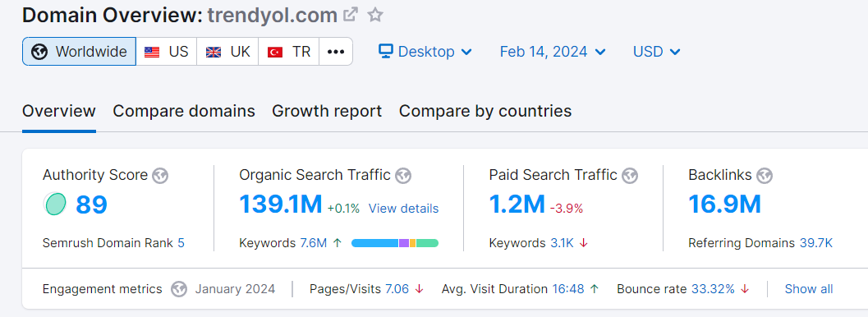Click globe icon next to Engagement metrics
The image size is (868, 317).
[x=179, y=289]
